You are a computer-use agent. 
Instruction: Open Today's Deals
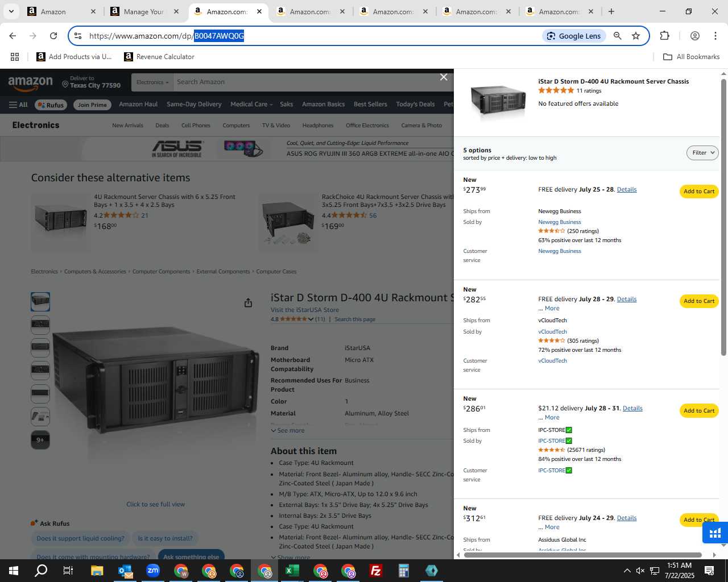(415, 105)
